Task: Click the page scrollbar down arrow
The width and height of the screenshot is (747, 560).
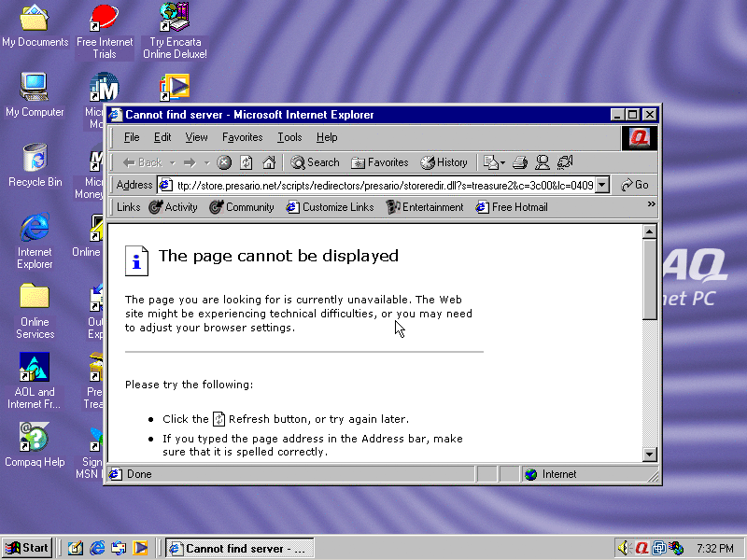Action: [x=649, y=455]
